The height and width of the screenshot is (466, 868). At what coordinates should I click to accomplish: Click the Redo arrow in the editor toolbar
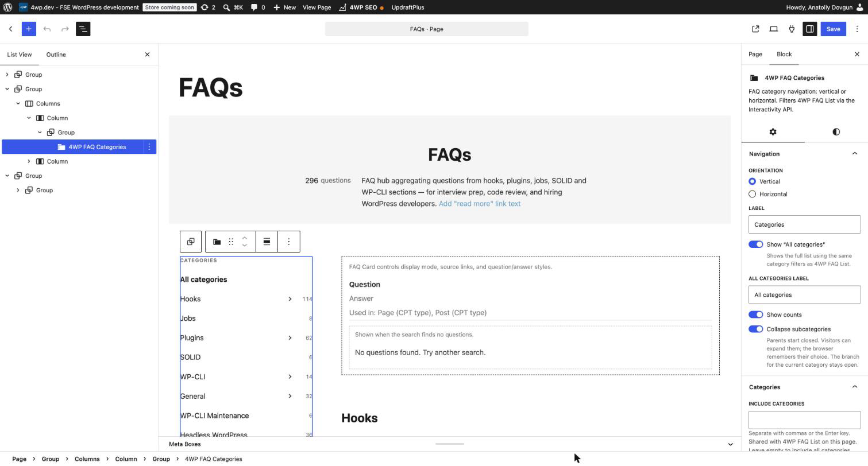65,29
